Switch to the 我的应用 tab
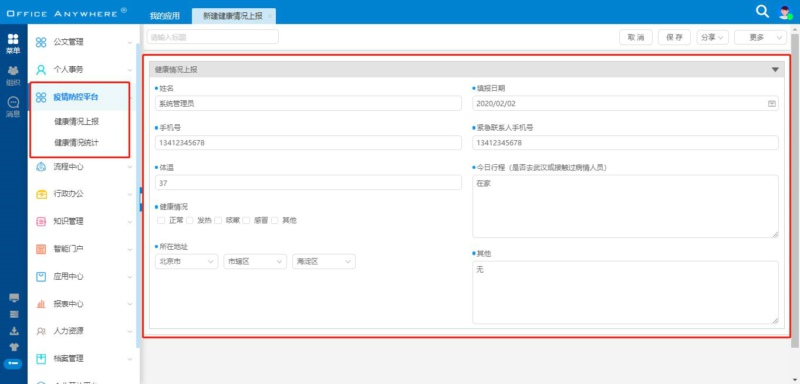 coord(165,16)
